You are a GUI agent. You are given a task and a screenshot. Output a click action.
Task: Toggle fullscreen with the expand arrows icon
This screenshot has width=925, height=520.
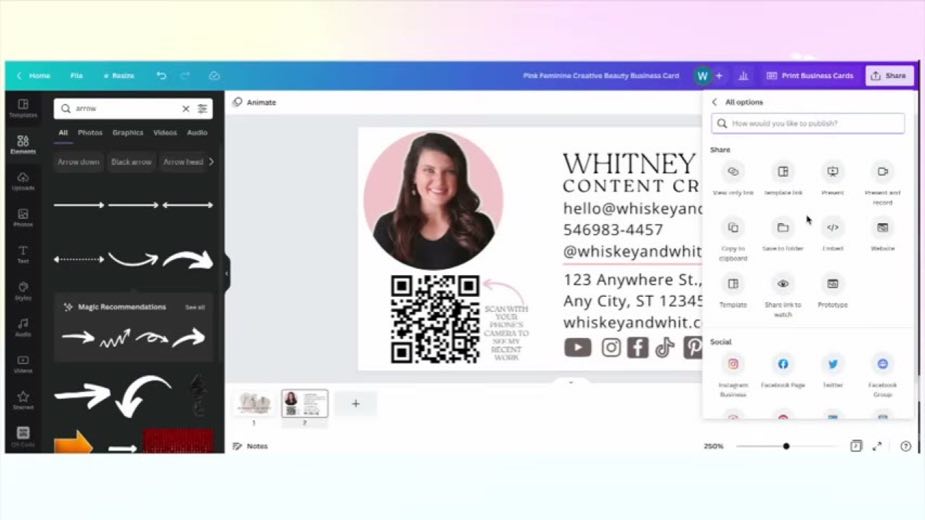877,446
